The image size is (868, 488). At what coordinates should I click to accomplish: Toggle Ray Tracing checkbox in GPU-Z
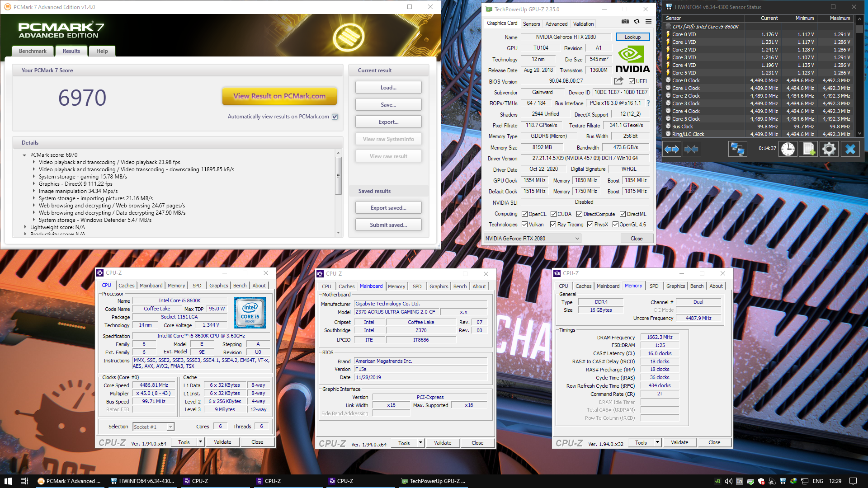point(553,225)
